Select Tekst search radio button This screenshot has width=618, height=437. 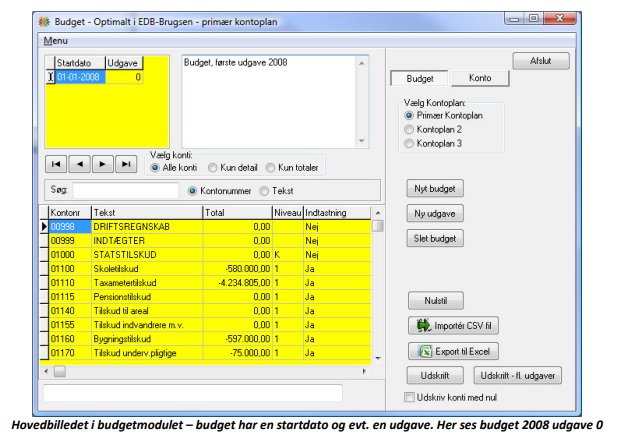(264, 191)
